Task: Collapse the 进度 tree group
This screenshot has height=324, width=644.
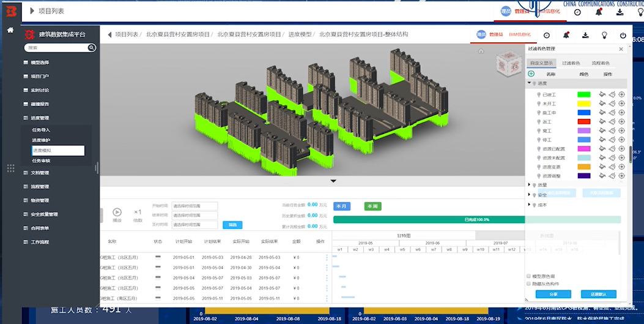Action: click(530, 83)
